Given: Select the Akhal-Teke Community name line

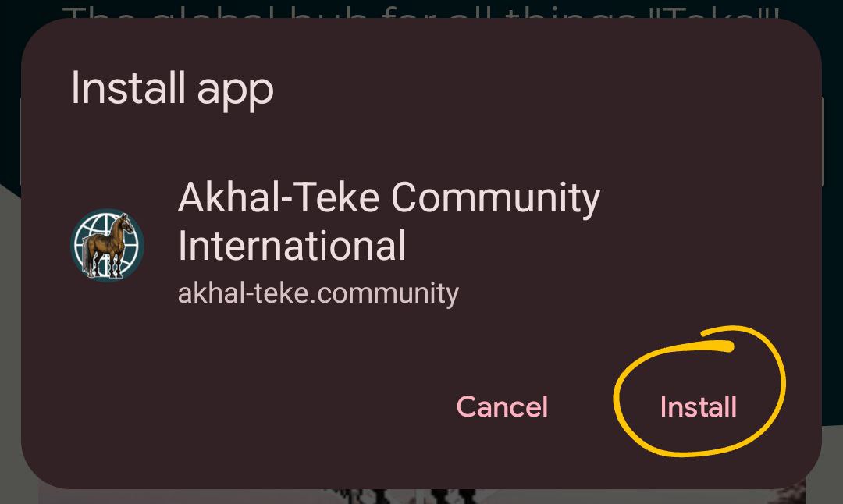Looking at the screenshot, I should 389,197.
